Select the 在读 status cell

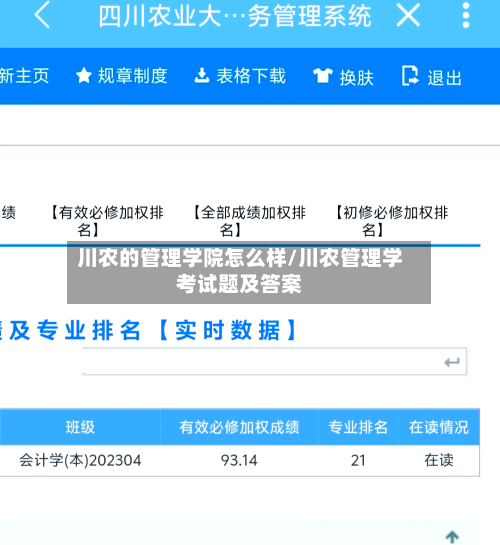pos(439,461)
